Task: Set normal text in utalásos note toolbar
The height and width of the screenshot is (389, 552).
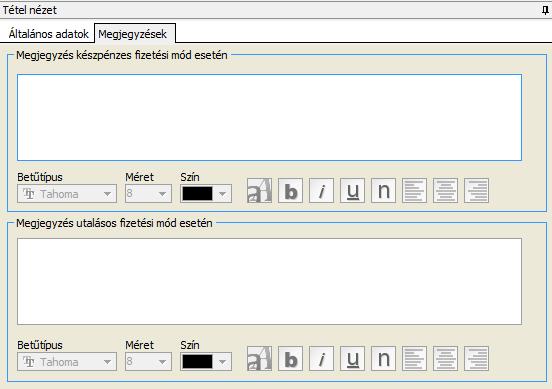Action: (x=383, y=358)
